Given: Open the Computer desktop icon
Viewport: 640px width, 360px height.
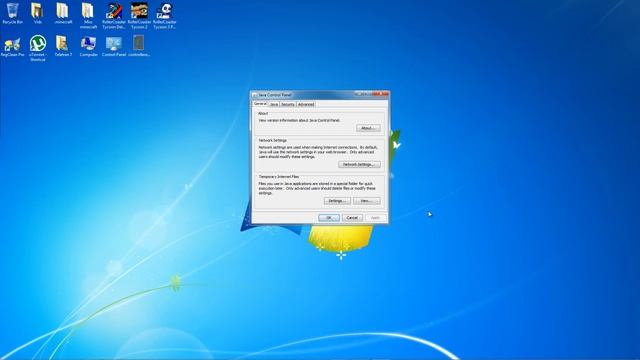Looking at the screenshot, I should pos(88,46).
